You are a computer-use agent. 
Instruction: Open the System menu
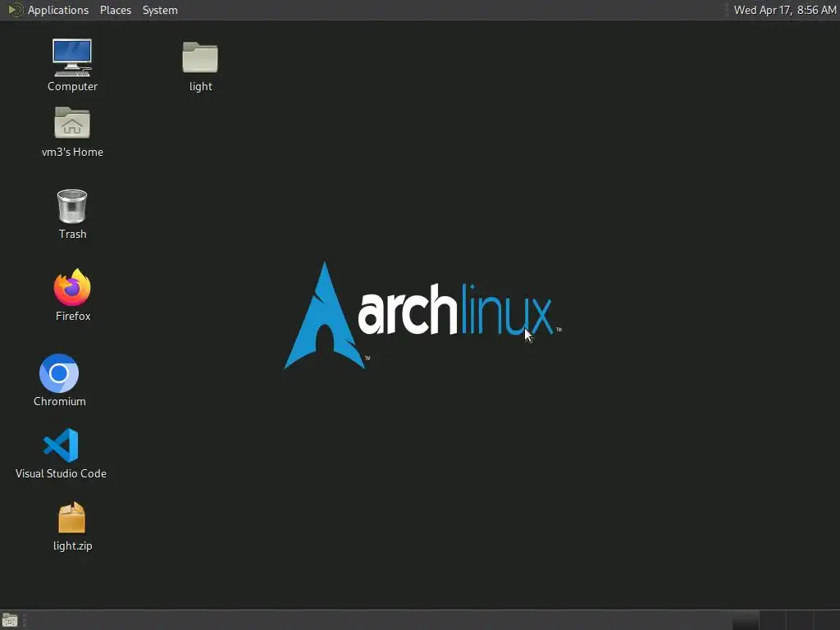[160, 10]
